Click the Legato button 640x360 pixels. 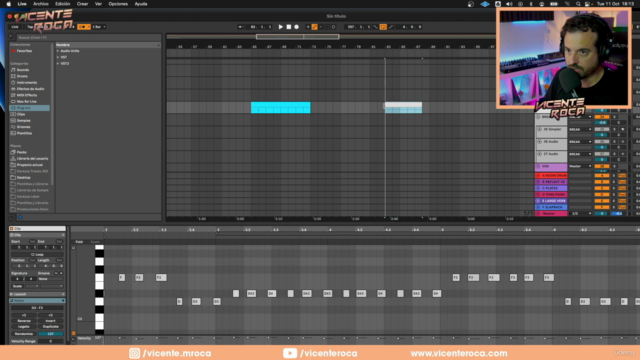tap(24, 327)
